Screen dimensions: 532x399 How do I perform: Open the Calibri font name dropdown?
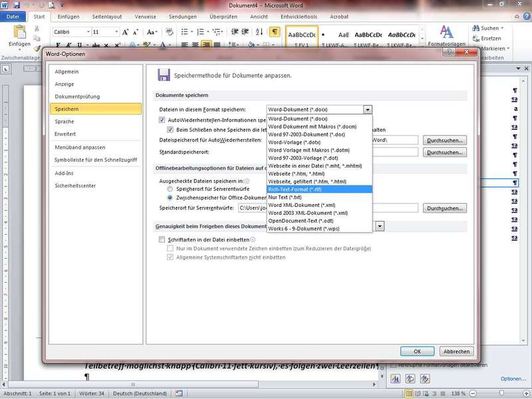point(87,32)
